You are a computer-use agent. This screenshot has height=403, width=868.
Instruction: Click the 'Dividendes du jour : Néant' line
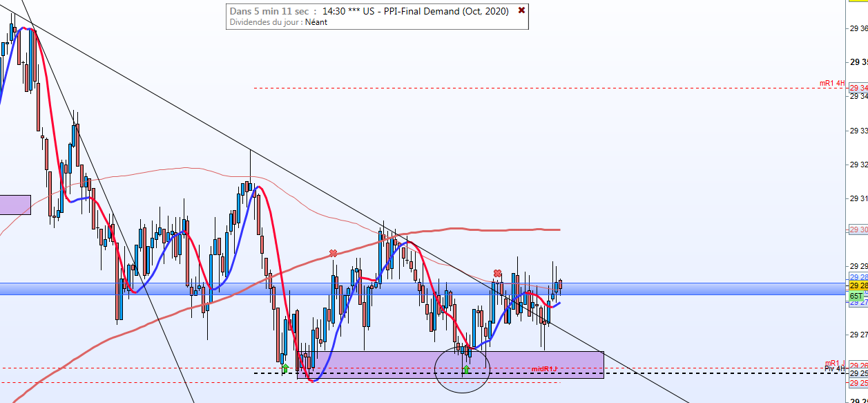(278, 22)
